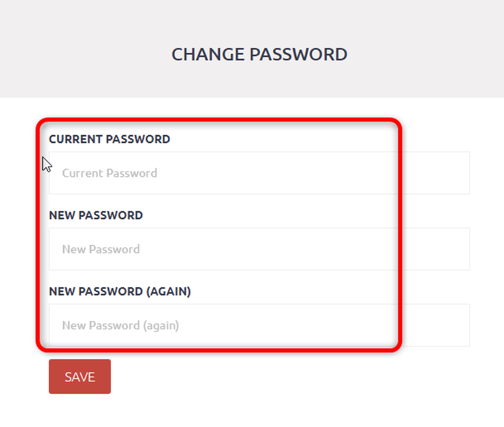The height and width of the screenshot is (427, 504).
Task: Click the white SAVE text on the button
Action: pos(80,377)
